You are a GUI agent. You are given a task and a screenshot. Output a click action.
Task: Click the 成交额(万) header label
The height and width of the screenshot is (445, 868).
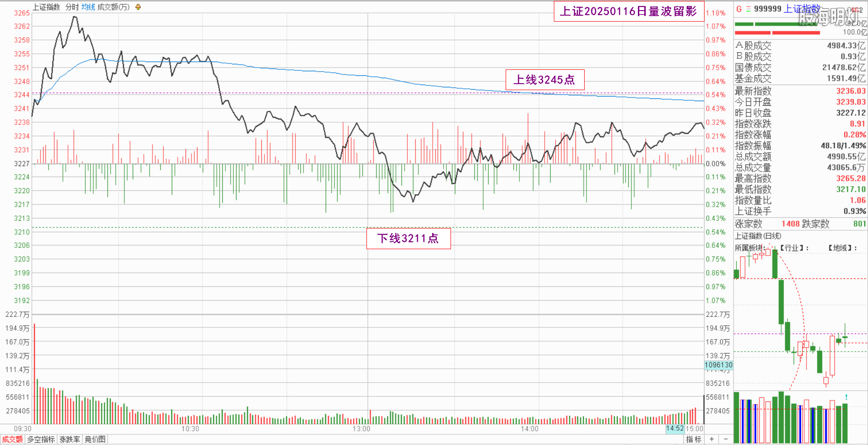pyautogui.click(x=113, y=7)
